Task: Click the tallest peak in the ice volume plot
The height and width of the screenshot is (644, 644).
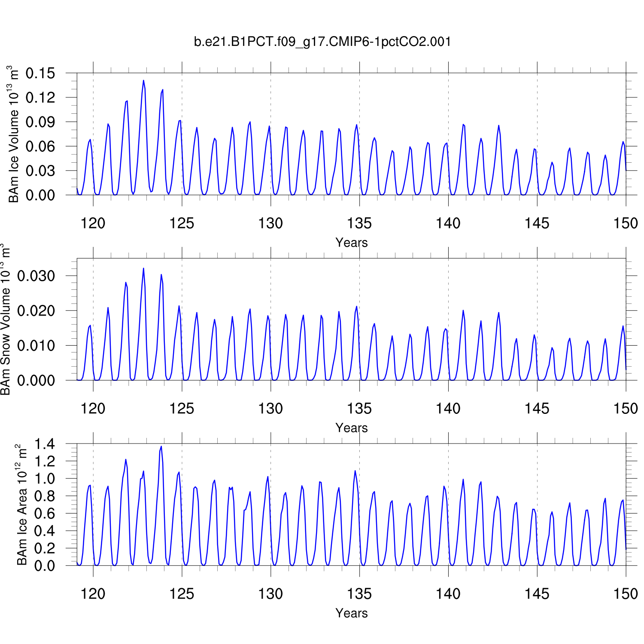Action: [x=143, y=81]
